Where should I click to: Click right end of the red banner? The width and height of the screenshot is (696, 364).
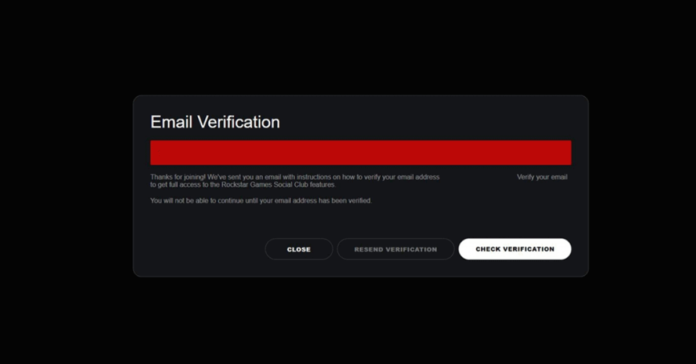568,153
